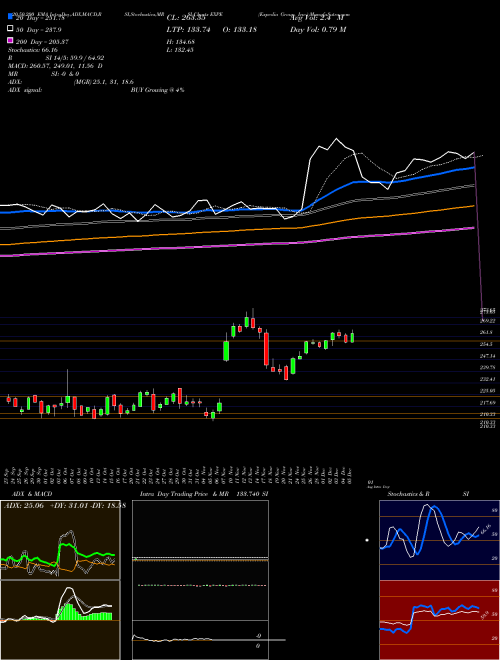The image size is (500, 660).
Task: Select the 'H: 134.68' high price text
Action: tap(181, 42)
